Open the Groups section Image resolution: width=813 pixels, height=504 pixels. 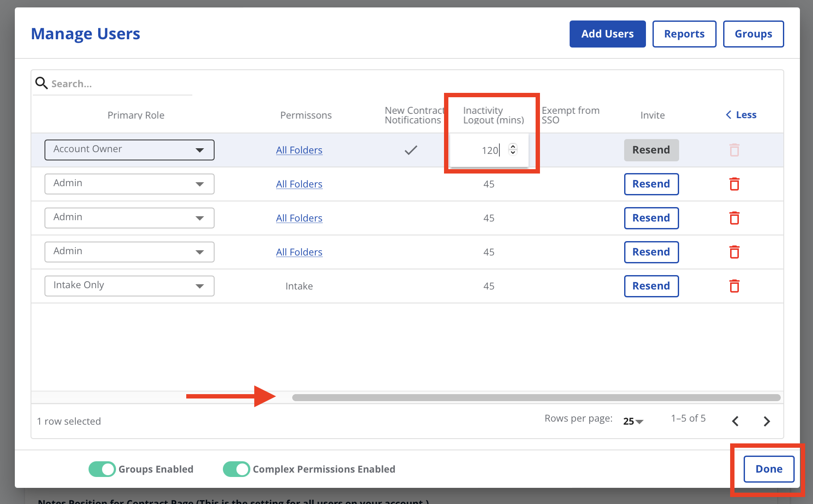tap(753, 34)
